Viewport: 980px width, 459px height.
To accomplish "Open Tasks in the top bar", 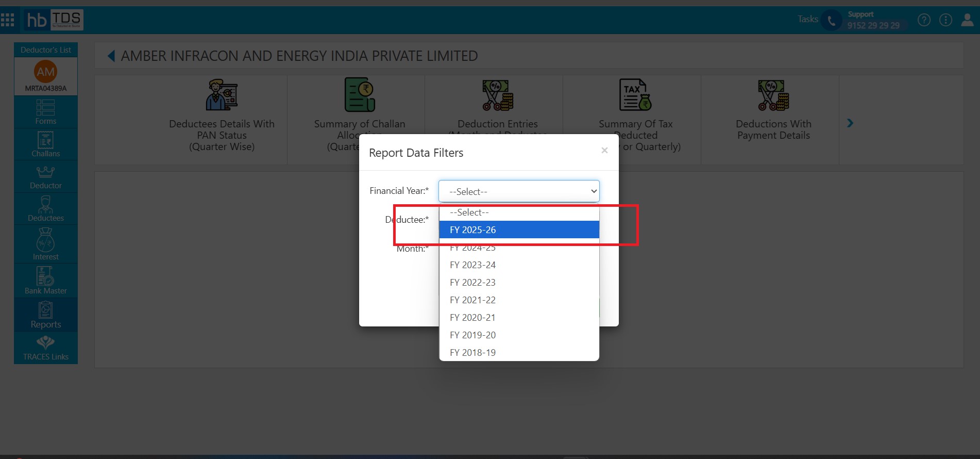I will [x=807, y=19].
